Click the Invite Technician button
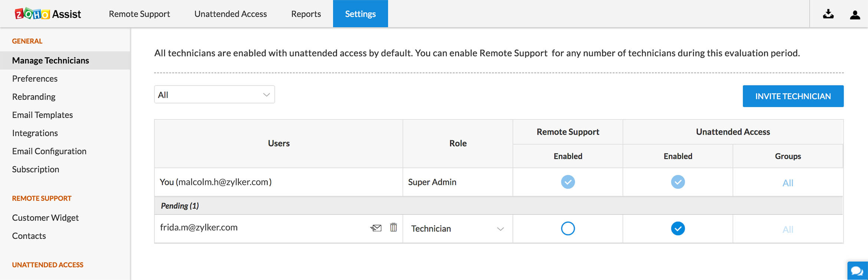Screen dimensions: 868x280 793,96
